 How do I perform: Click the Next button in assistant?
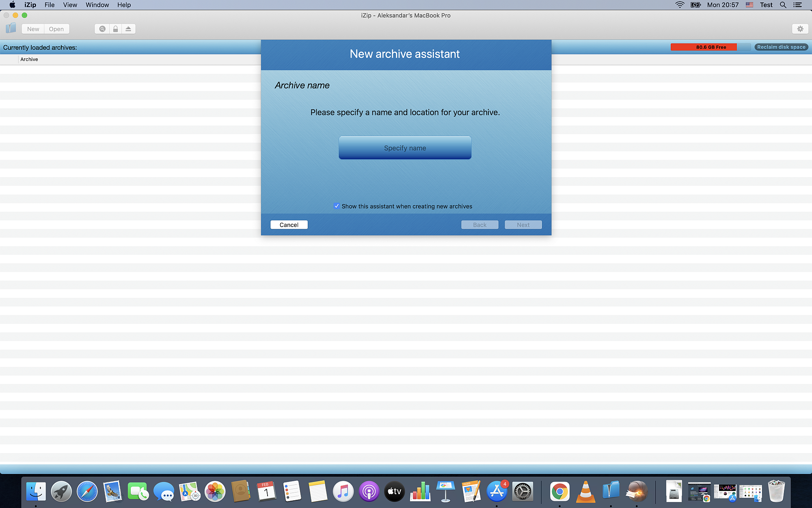(x=523, y=225)
